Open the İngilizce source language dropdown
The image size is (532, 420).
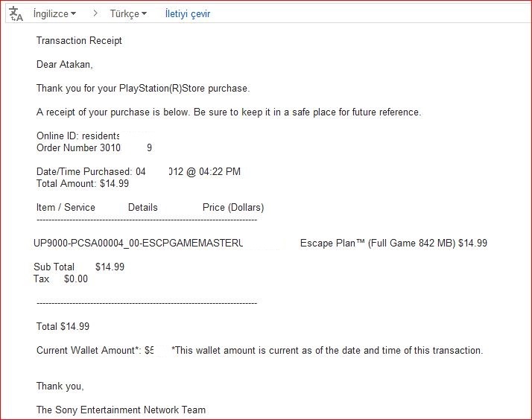(54, 14)
